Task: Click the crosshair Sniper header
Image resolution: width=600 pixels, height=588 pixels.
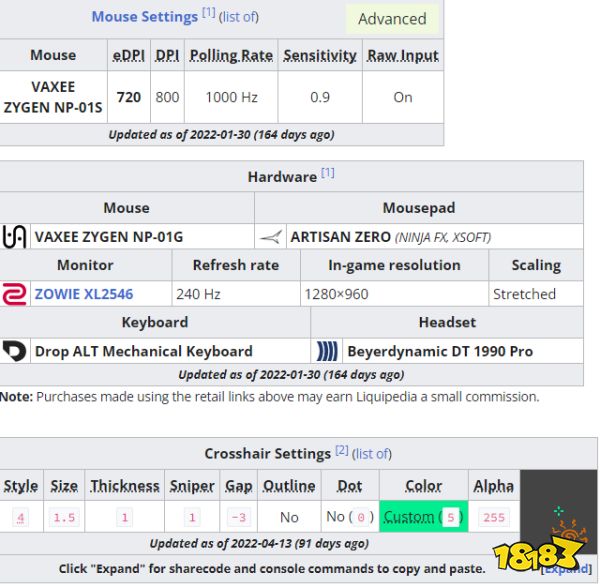Action: pos(192,486)
